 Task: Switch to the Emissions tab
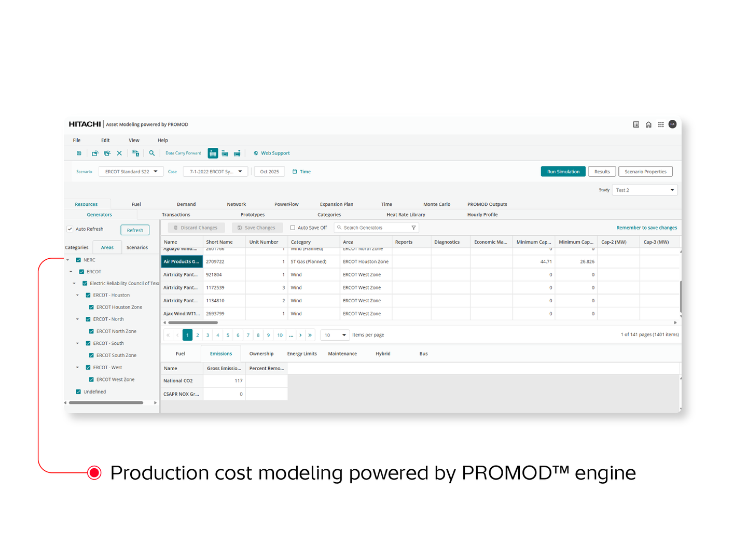(220, 353)
